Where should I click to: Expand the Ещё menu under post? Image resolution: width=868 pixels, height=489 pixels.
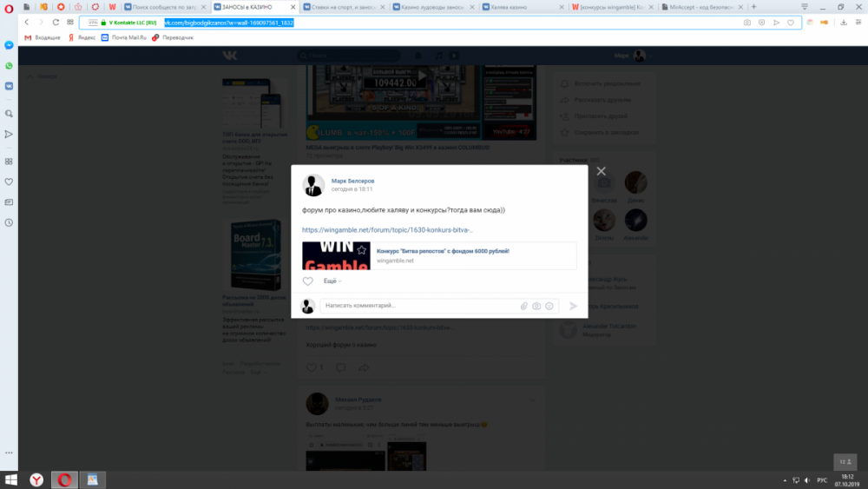point(332,281)
